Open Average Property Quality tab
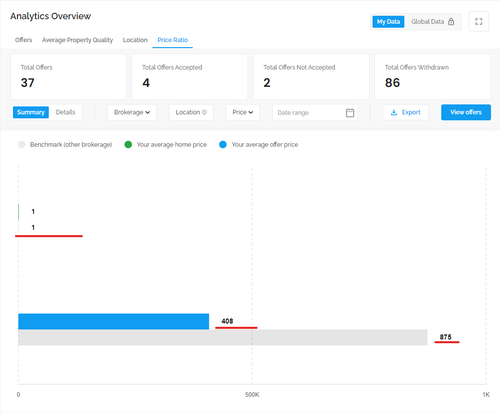500x412 pixels. coord(77,40)
